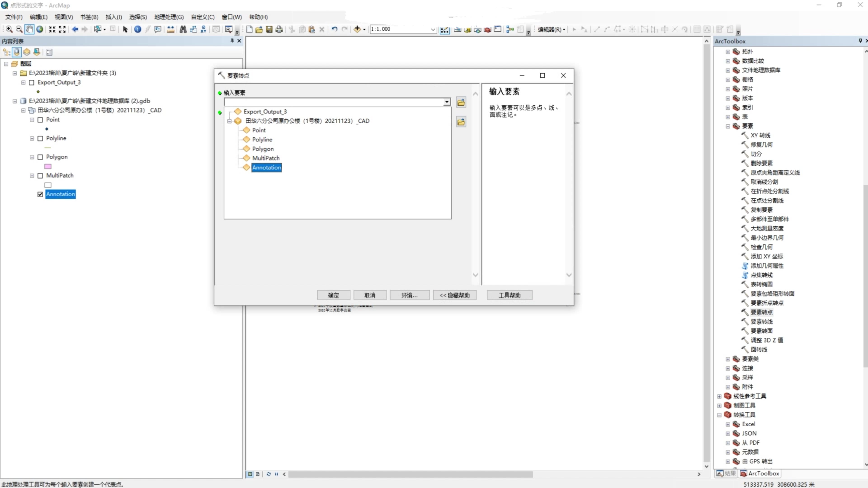Check the Export_Output_3 layer checkbox

[32, 82]
